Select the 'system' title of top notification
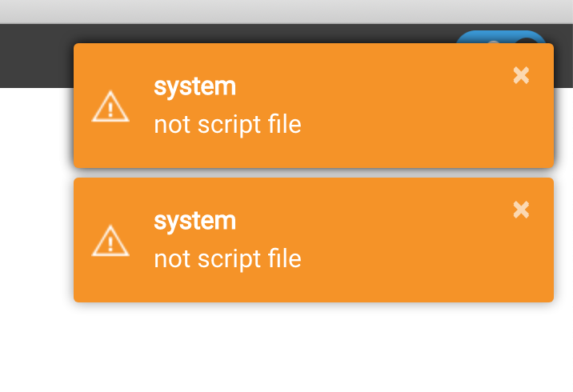The width and height of the screenshot is (573, 392). (x=194, y=86)
